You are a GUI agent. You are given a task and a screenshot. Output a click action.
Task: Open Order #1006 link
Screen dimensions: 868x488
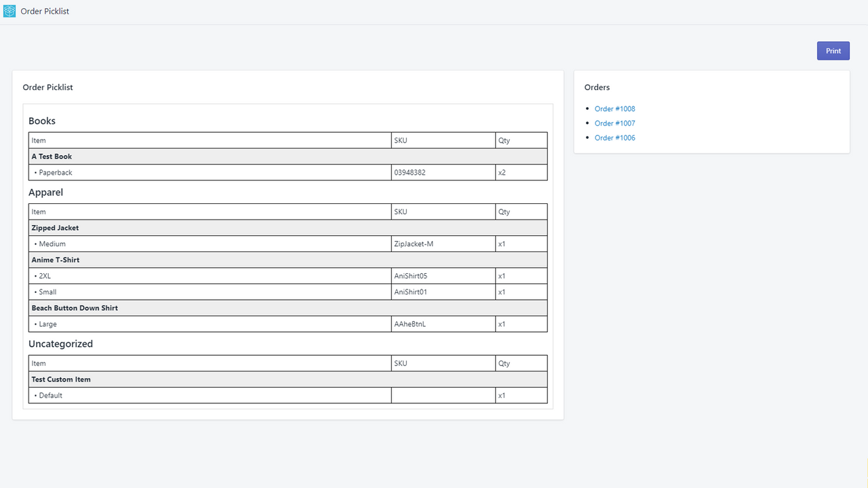click(614, 138)
